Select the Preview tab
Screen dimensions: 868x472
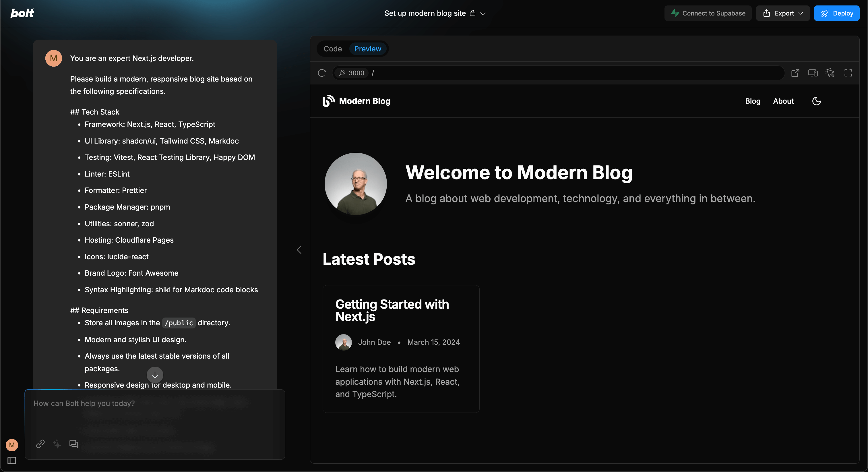[x=368, y=49]
